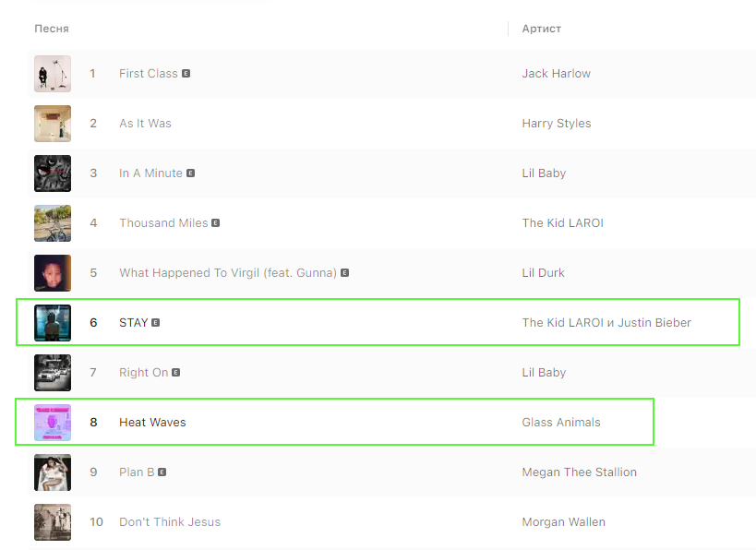
Task: Click the Песня column header
Action: point(52,29)
